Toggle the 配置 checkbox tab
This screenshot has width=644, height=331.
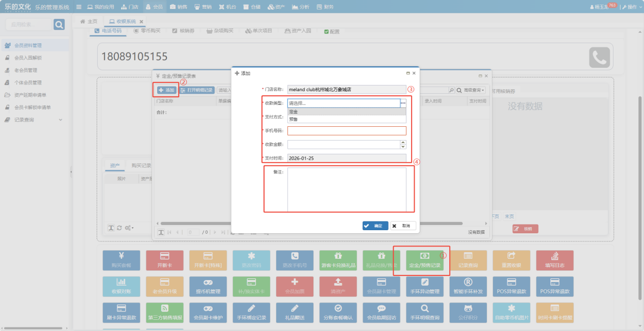coord(332,31)
